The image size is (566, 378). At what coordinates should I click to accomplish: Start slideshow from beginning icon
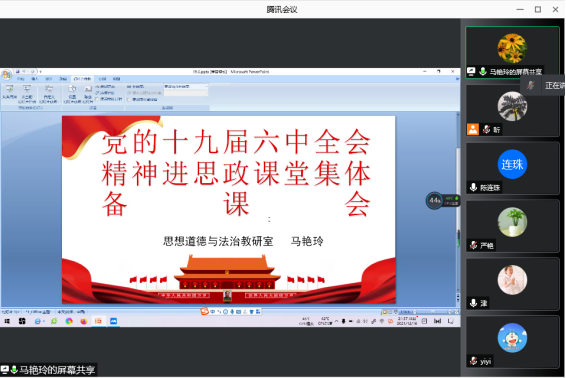coord(9,93)
